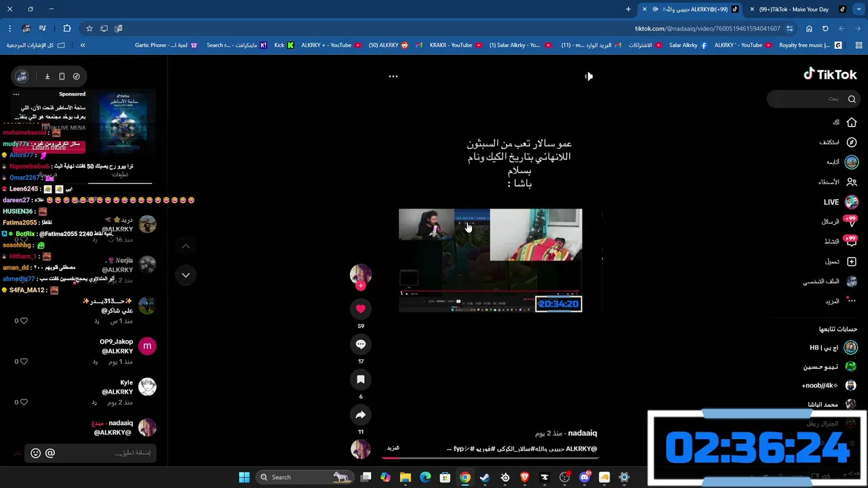
Task: Reload the page with the refresh icon
Action: [825, 28]
